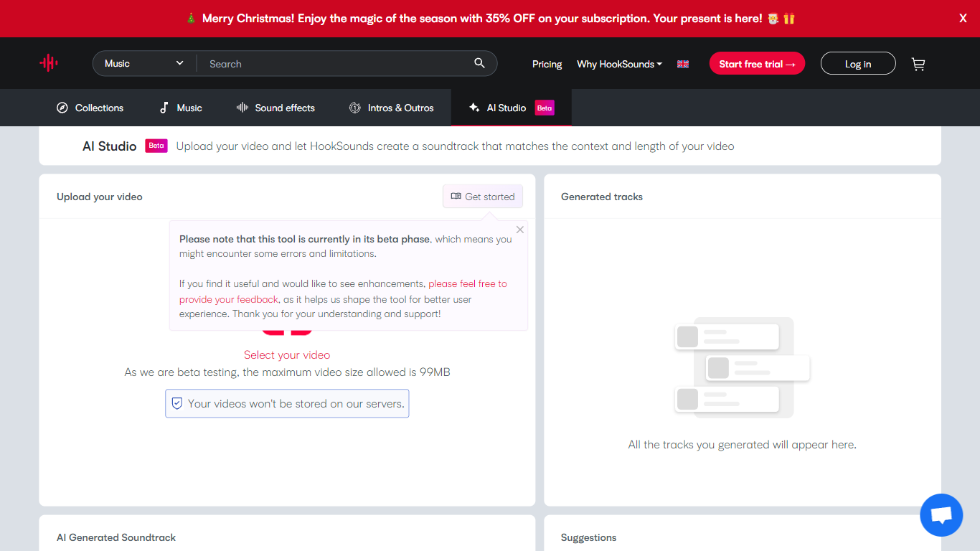Click the shield icon in storage notice
The width and height of the screenshot is (980, 551).
(177, 403)
